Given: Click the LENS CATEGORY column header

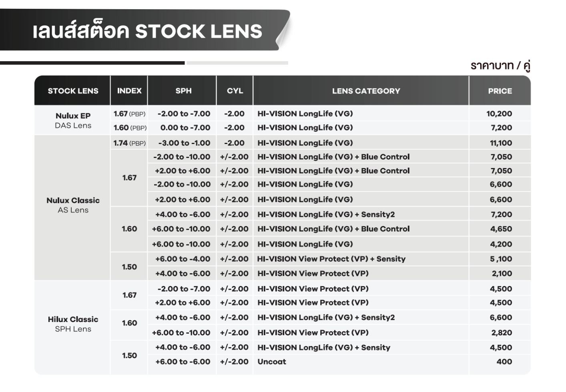Looking at the screenshot, I should coord(366,91).
